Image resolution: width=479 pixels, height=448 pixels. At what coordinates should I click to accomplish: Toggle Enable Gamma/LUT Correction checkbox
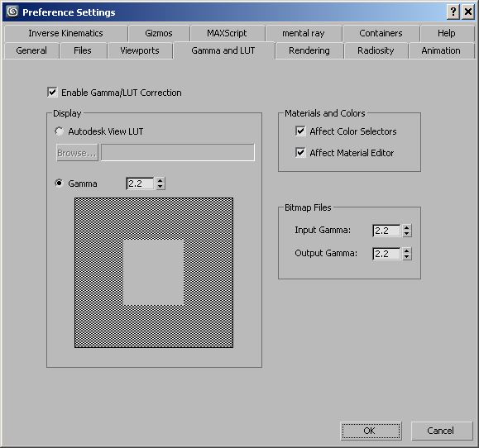(53, 93)
